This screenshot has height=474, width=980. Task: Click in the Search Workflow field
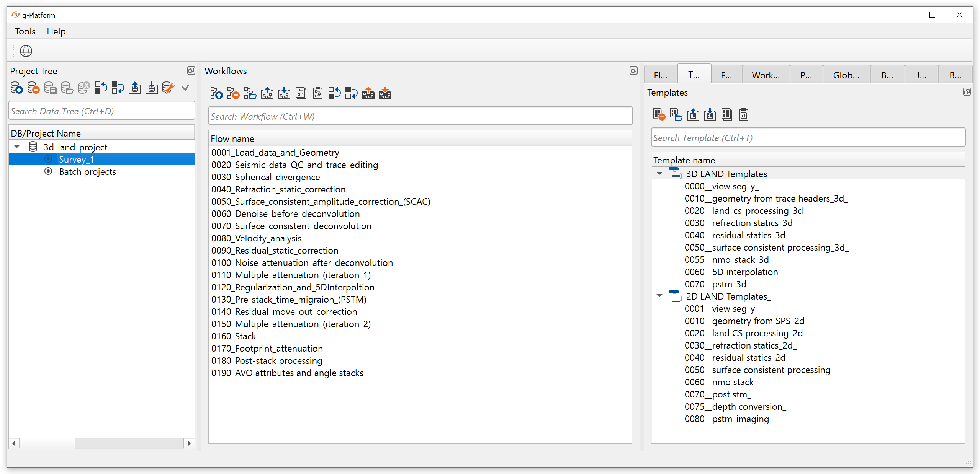pyautogui.click(x=420, y=116)
